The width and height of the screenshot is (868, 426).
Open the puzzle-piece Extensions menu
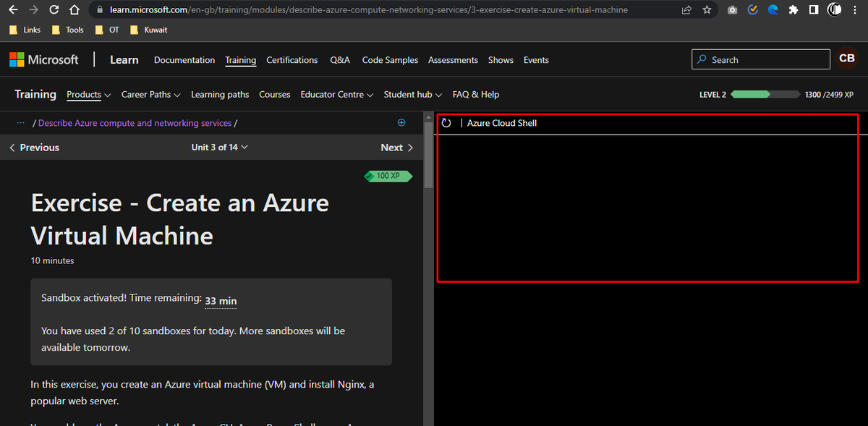[x=793, y=10]
